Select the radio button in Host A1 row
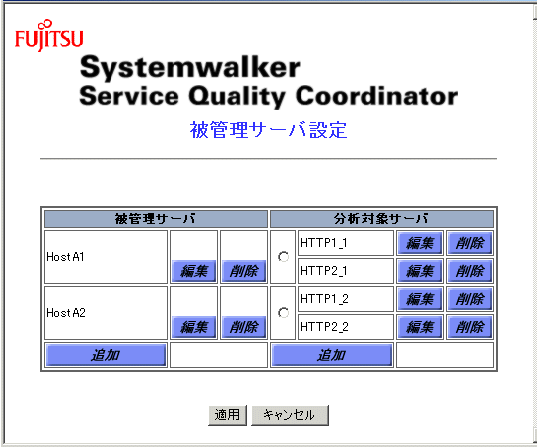 pos(283,257)
